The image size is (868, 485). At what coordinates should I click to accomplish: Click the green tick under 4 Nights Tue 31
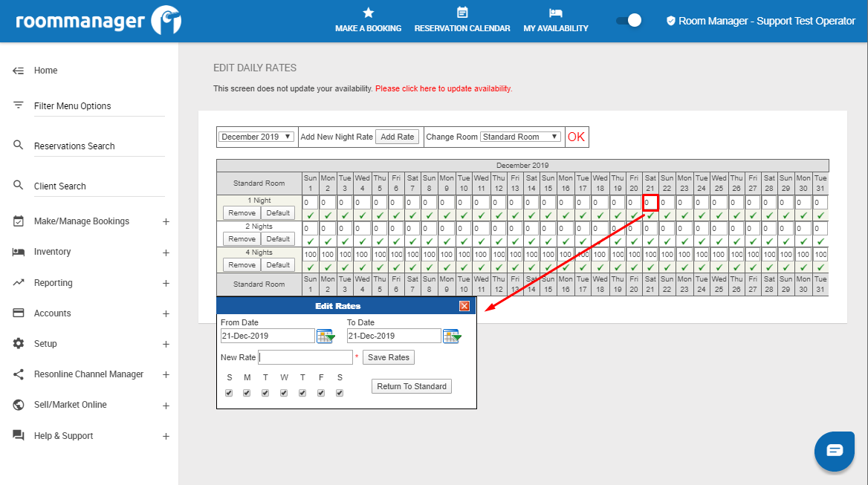click(x=820, y=267)
